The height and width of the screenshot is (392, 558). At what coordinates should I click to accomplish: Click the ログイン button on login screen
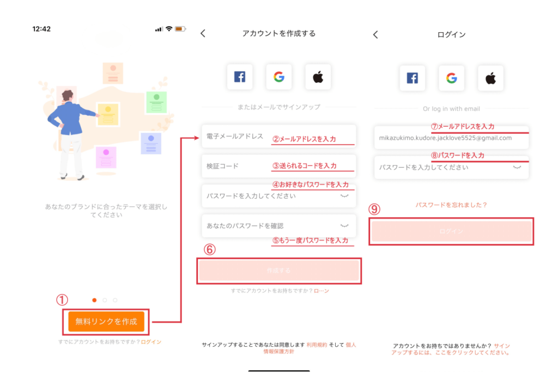click(451, 231)
